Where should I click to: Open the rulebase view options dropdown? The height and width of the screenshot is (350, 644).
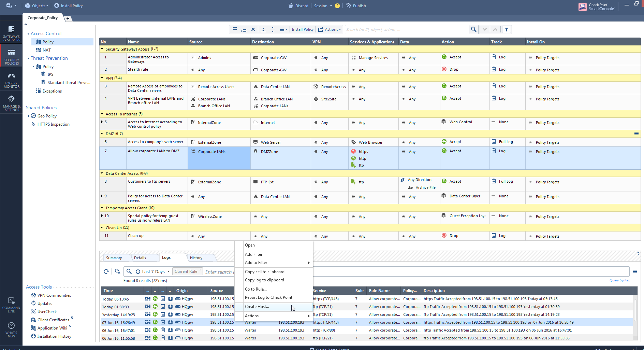[x=283, y=29]
